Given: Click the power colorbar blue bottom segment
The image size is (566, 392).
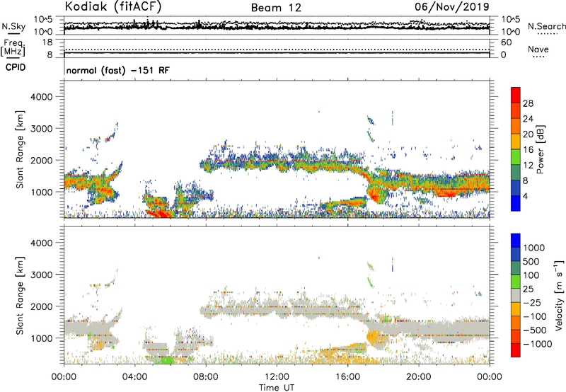Looking at the screenshot, I should (516, 203).
